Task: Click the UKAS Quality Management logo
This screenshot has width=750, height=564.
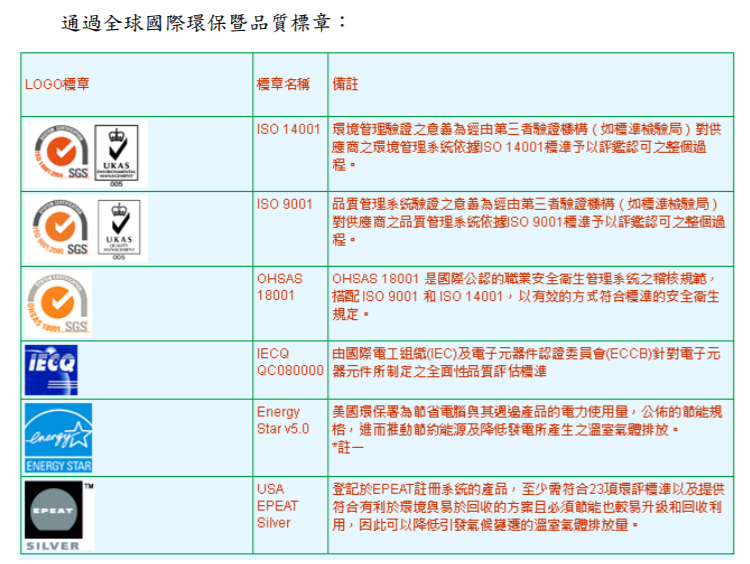Action: pyautogui.click(x=119, y=230)
